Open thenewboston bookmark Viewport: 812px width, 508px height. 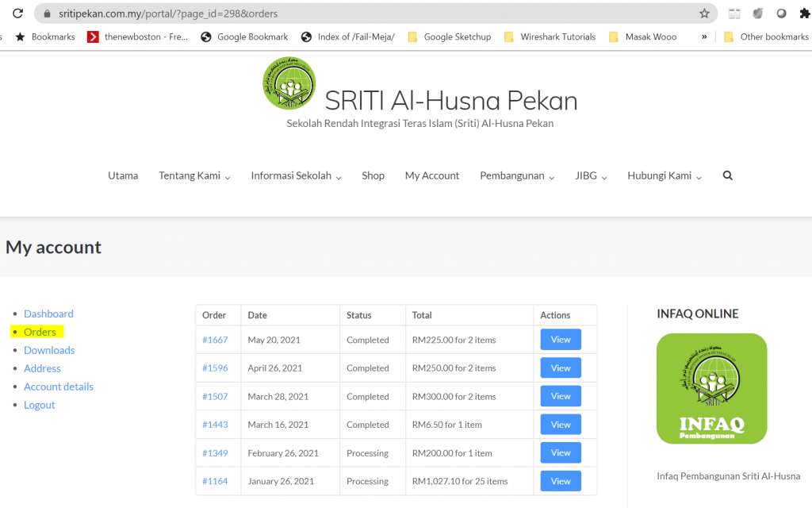pyautogui.click(x=138, y=37)
